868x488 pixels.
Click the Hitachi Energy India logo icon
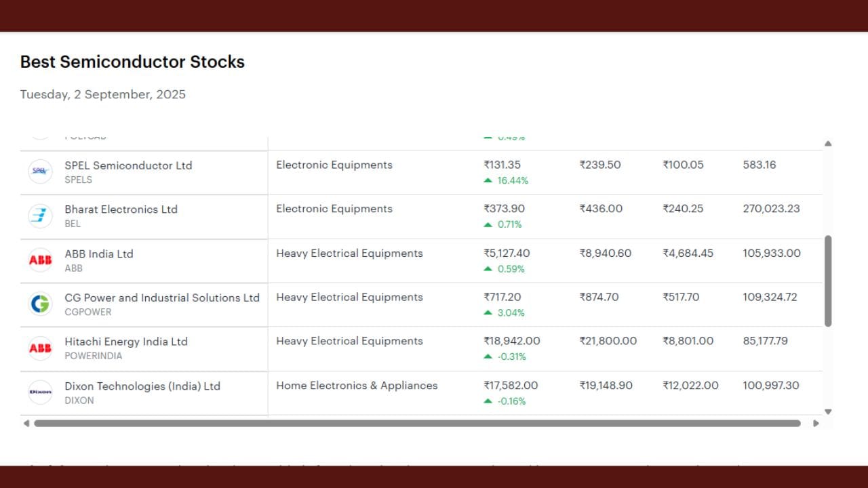41,348
